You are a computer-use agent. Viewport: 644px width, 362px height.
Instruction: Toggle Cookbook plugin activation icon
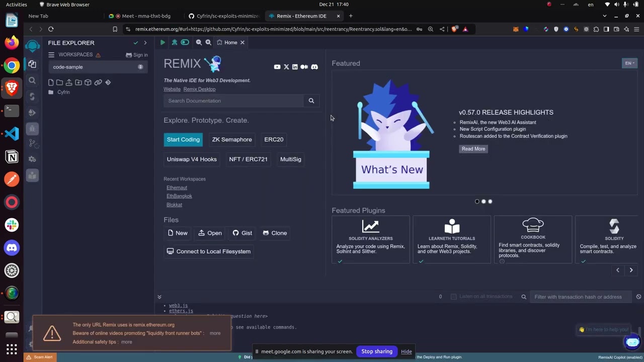click(502, 261)
